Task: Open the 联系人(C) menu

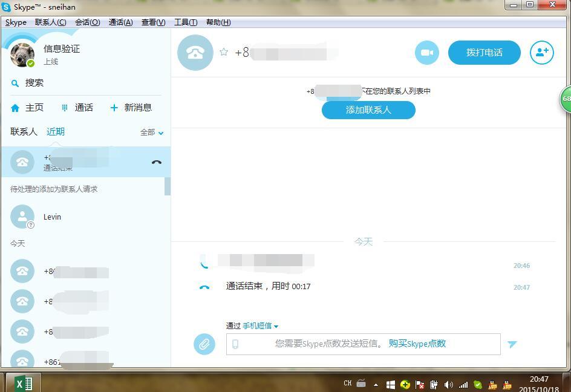Action: [x=51, y=22]
